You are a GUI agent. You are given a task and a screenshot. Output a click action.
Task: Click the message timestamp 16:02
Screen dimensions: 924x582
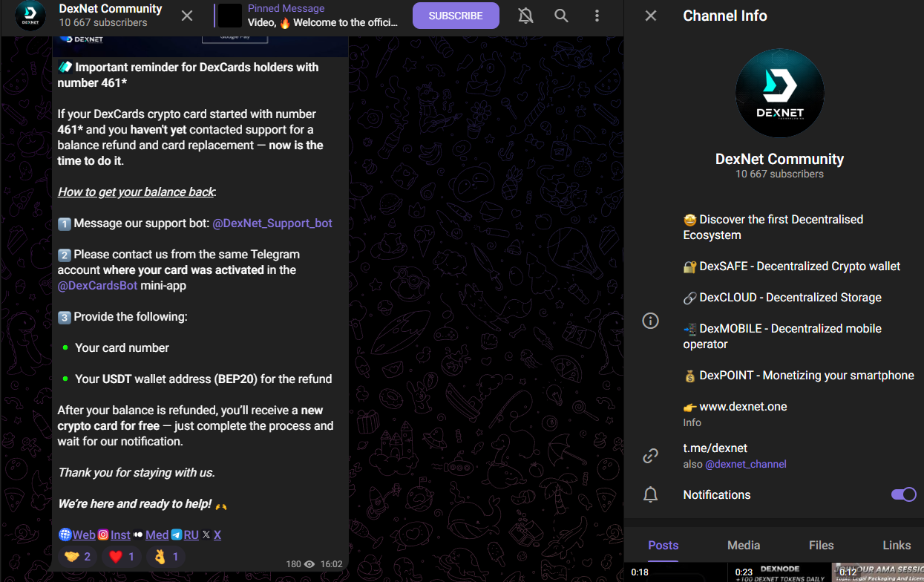[330, 564]
